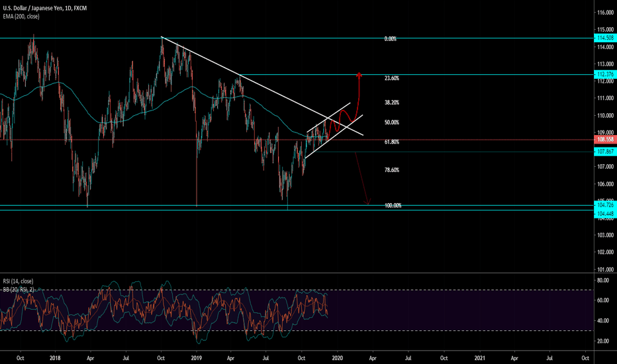Screen dimensions: 617x364
Task: Select the 114.508 price label on the axis
Action: pos(602,39)
